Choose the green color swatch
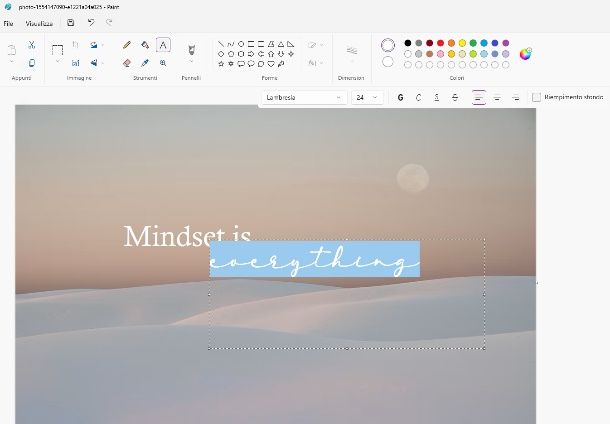Viewport: 610px width, 424px height. pyautogui.click(x=473, y=43)
